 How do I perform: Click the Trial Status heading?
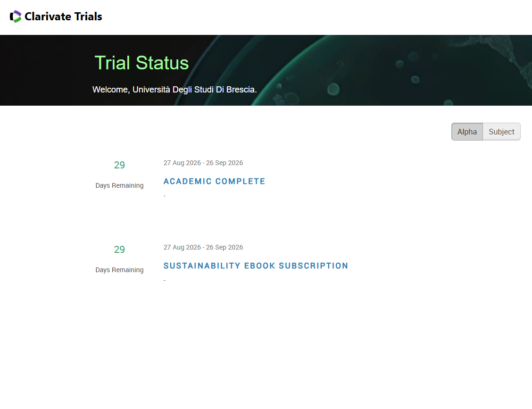pos(141,63)
